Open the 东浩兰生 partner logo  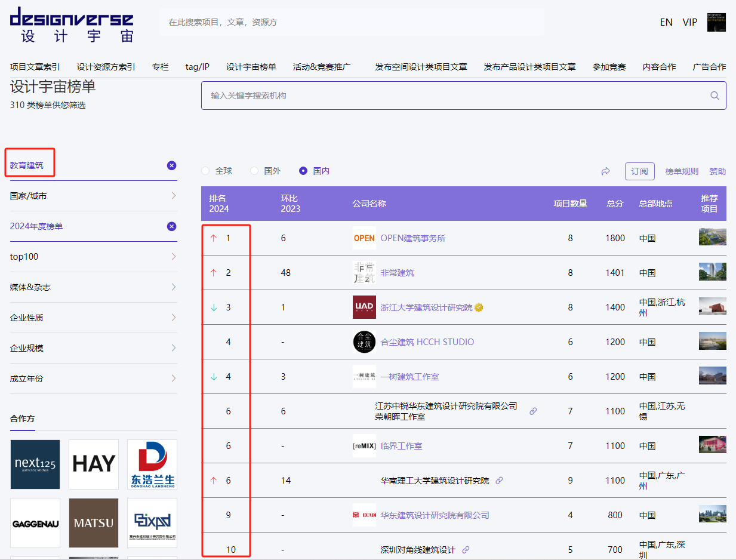[152, 464]
